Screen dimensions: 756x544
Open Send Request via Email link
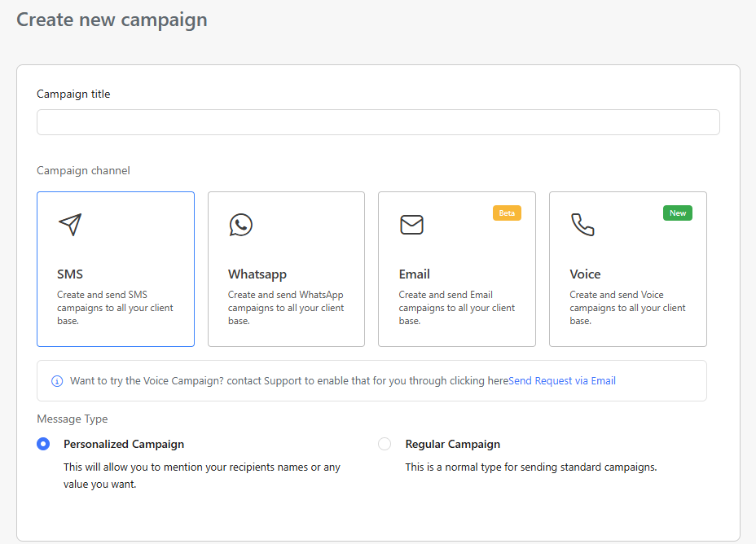pos(562,381)
